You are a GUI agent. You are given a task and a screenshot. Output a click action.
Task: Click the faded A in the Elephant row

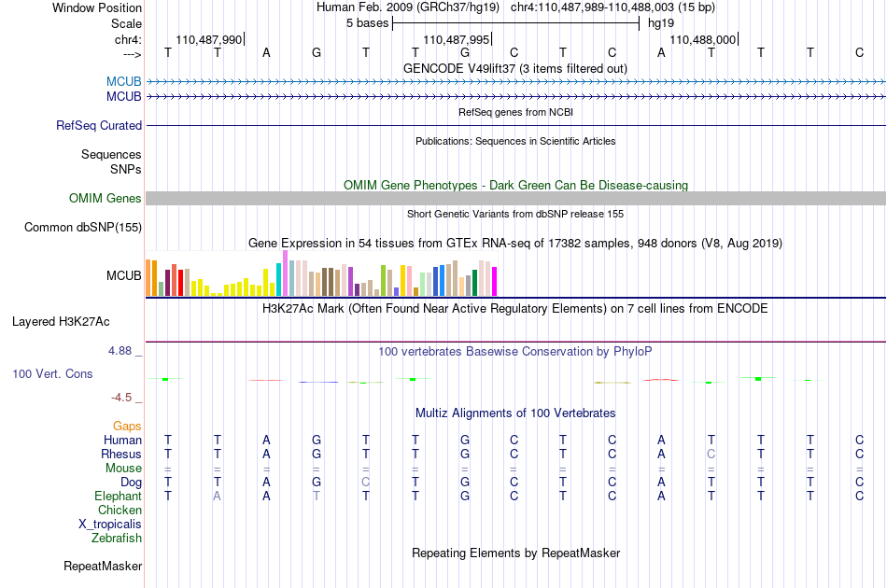tap(217, 496)
